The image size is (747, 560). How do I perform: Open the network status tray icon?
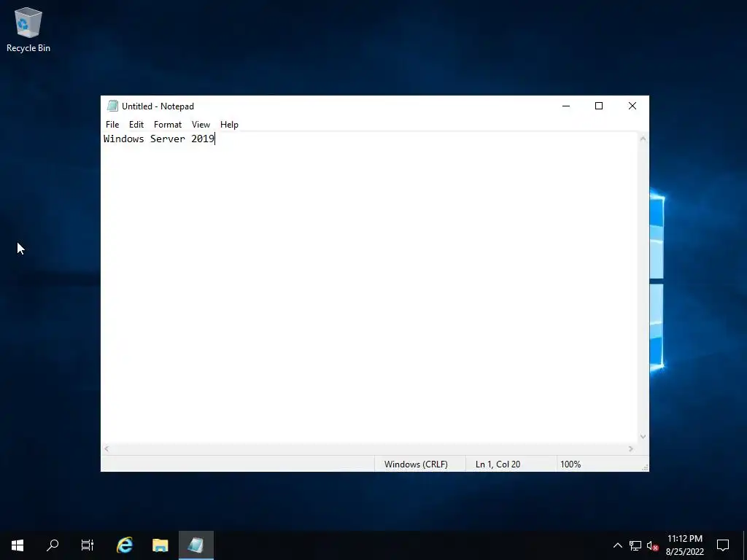coord(635,545)
